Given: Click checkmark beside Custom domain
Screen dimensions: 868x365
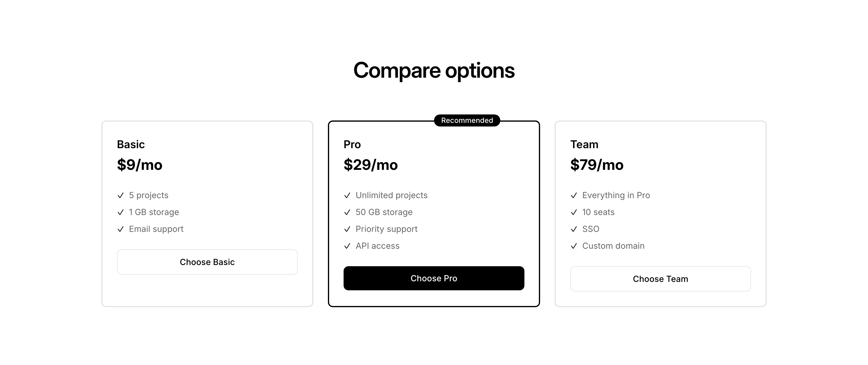Looking at the screenshot, I should [574, 246].
